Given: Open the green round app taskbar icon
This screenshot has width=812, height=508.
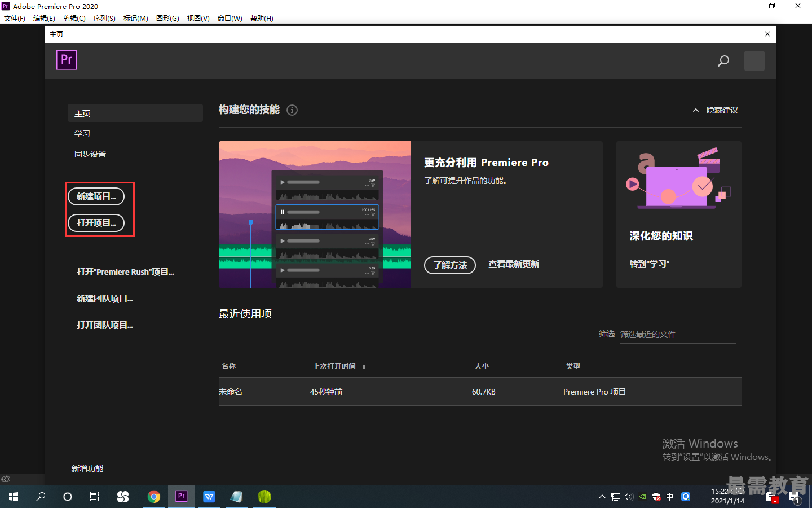Looking at the screenshot, I should click(264, 497).
